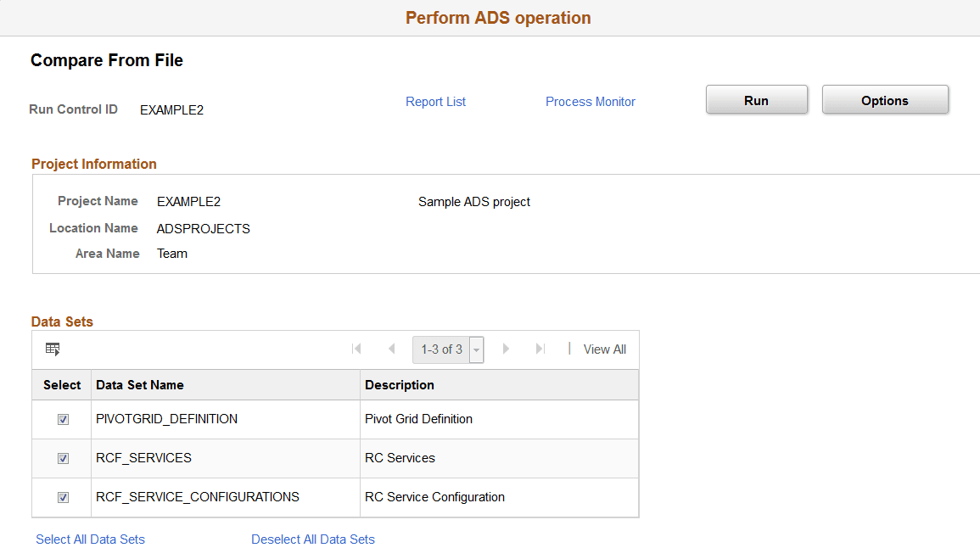Click the last page arrow in Data Sets grid
The image size is (980, 559).
(540, 349)
